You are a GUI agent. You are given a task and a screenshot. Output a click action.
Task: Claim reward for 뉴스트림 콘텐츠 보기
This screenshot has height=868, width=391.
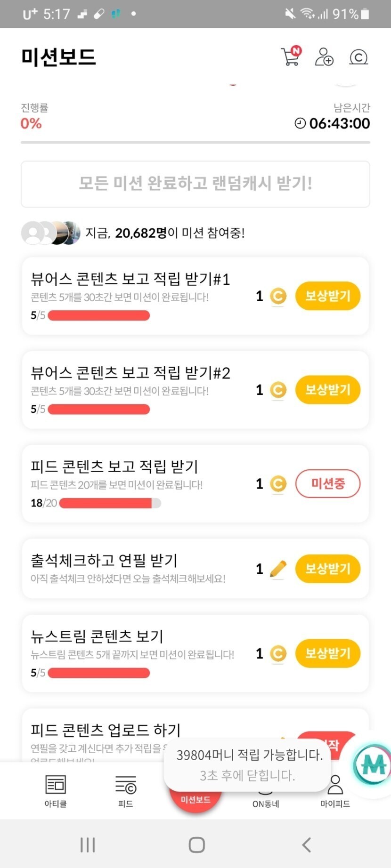coord(327,653)
